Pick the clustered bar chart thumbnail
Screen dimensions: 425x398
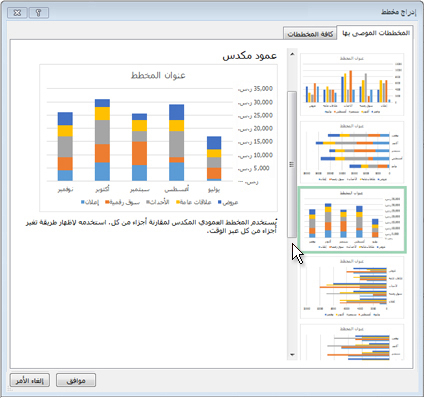point(352,288)
